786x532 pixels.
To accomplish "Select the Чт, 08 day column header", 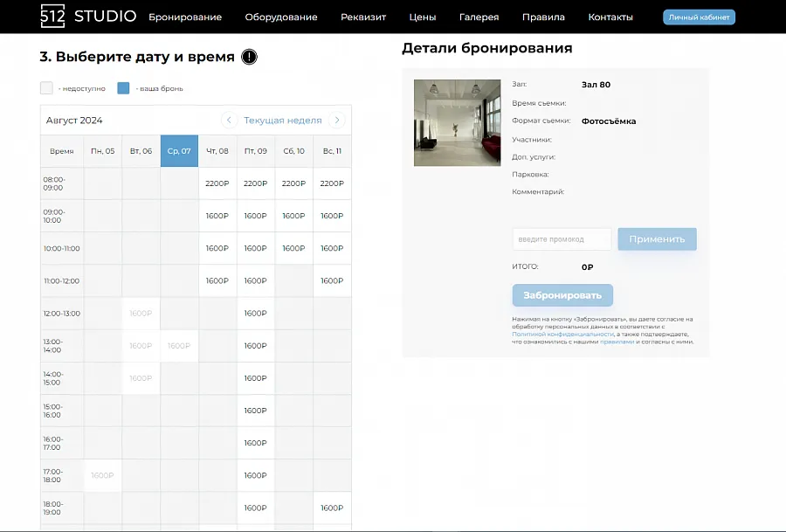I will coord(217,151).
